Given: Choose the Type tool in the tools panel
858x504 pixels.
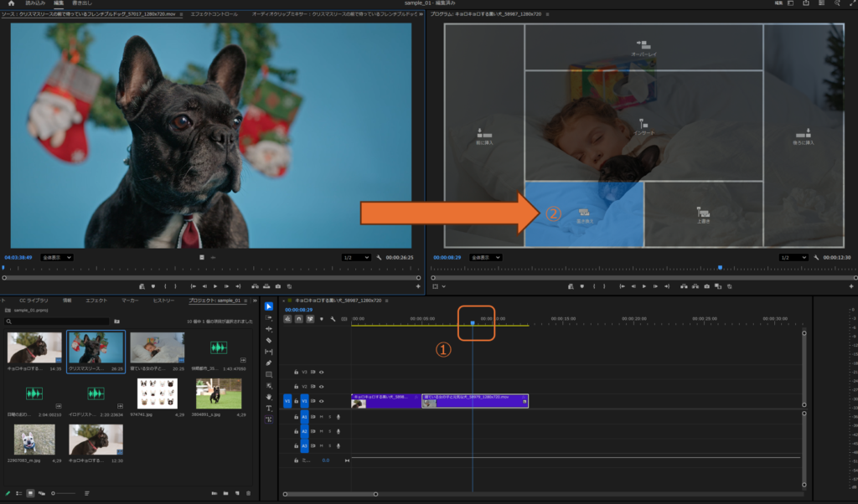Looking at the screenshot, I should tap(269, 408).
